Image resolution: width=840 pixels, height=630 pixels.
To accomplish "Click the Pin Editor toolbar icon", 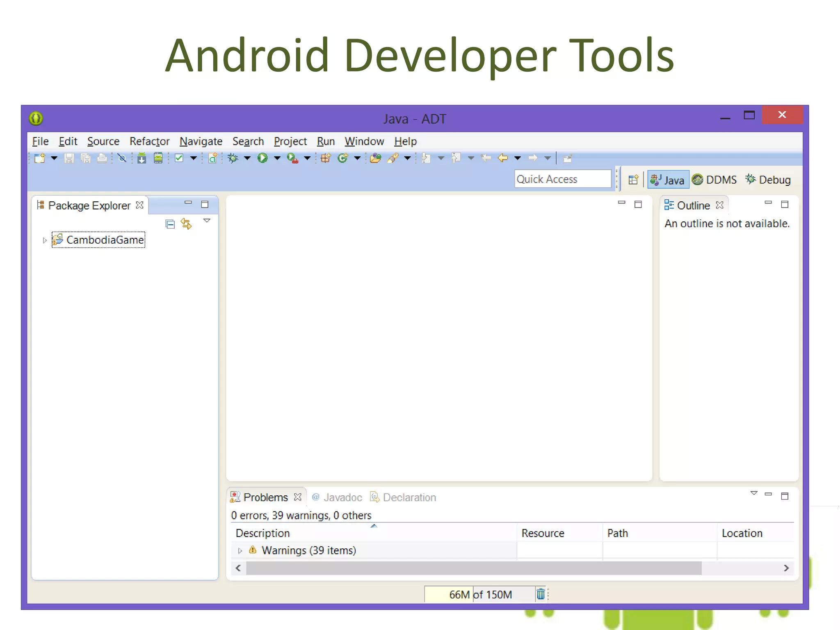I will click(568, 158).
